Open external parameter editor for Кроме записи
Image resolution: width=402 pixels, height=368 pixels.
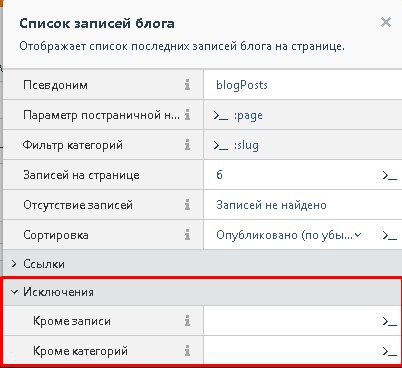389,321
